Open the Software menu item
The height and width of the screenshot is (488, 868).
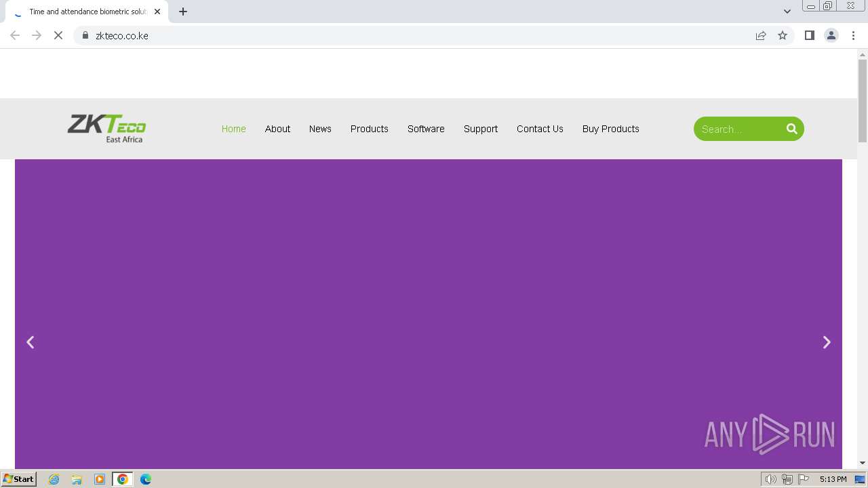click(426, 129)
